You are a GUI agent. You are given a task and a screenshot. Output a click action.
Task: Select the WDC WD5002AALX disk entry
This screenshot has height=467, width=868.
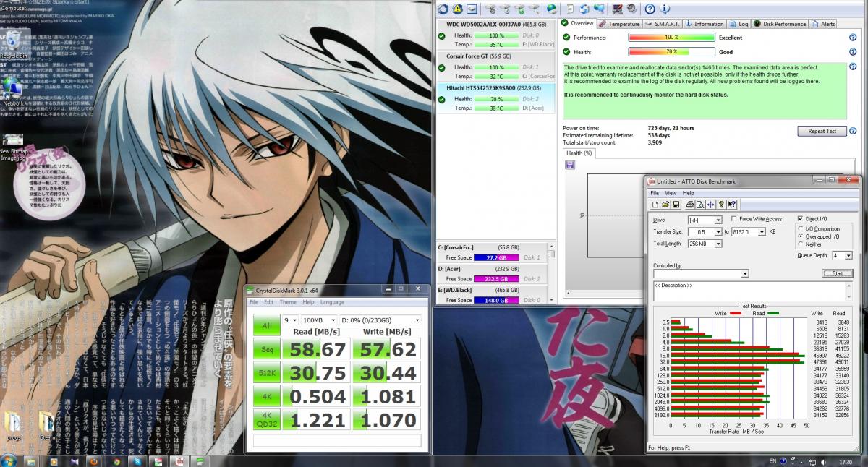(x=496, y=34)
